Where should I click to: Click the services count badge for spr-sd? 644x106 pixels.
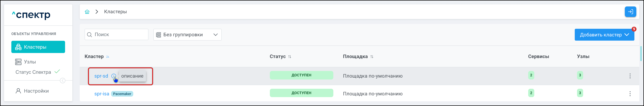[x=531, y=75]
